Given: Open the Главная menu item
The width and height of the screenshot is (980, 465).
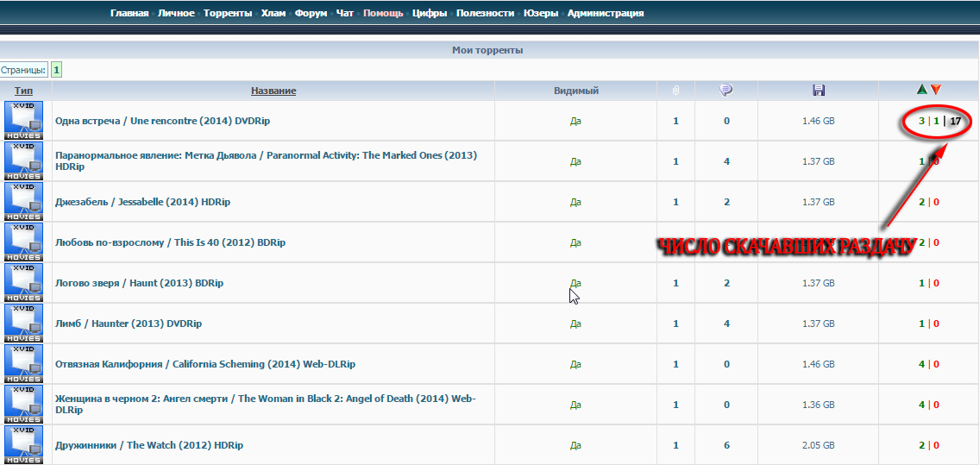Looking at the screenshot, I should click(129, 13).
